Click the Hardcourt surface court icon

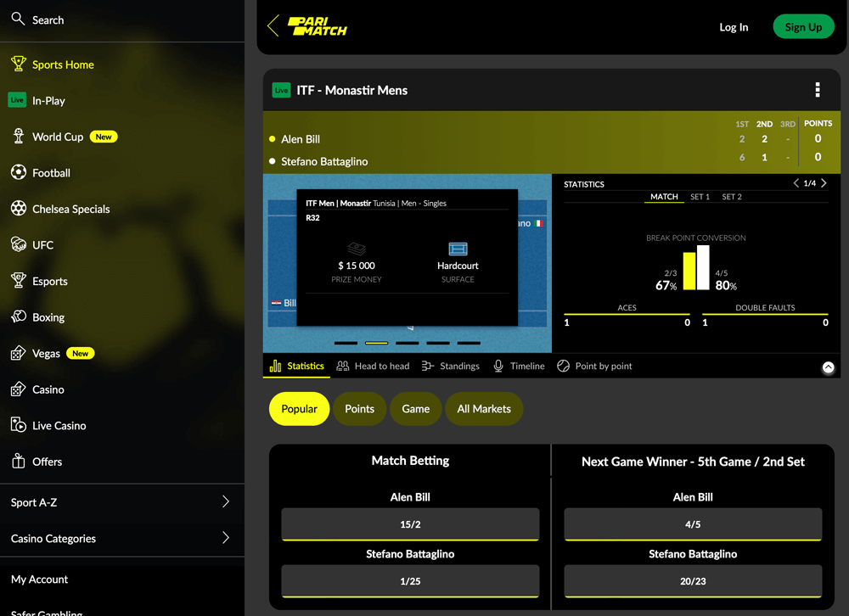pos(458,249)
